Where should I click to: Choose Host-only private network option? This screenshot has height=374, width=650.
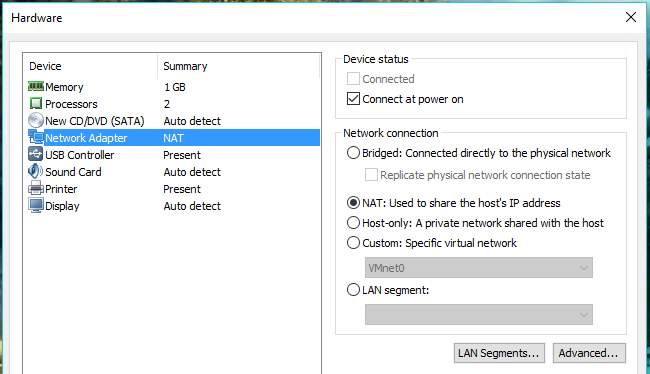point(353,223)
